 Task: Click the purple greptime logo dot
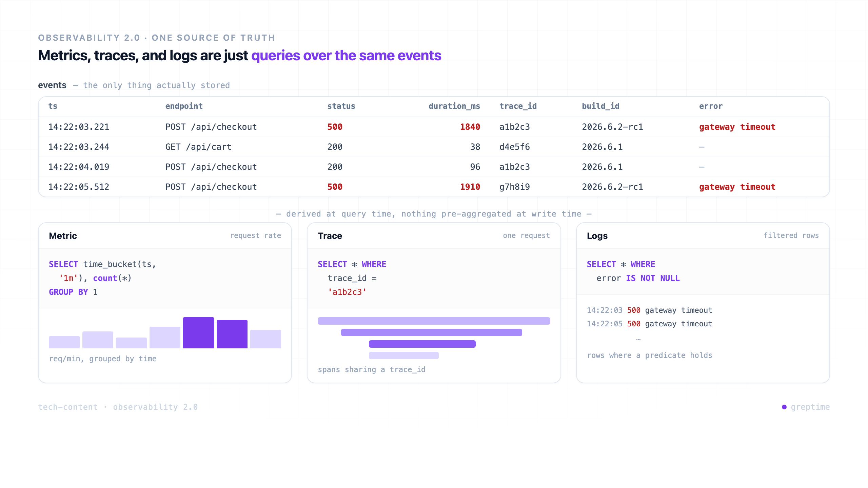point(784,407)
